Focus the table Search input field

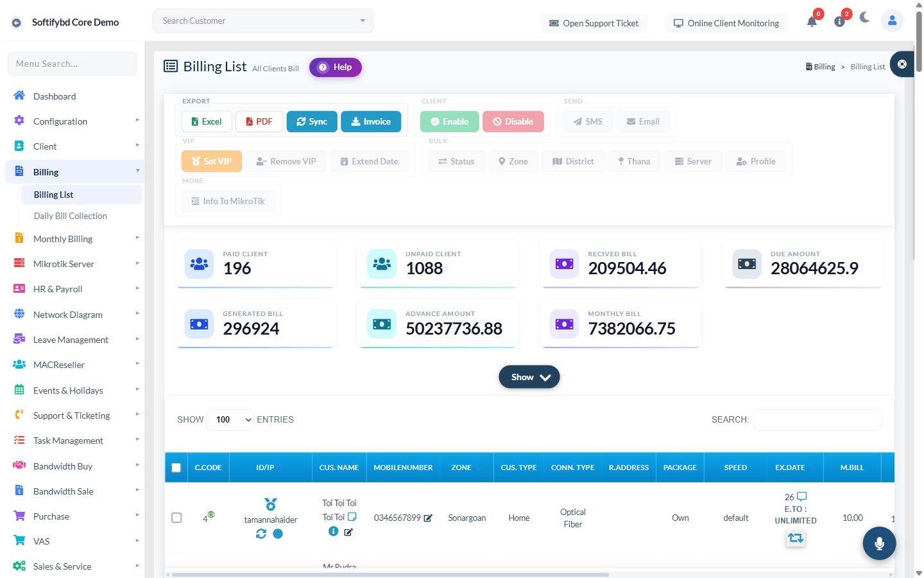pyautogui.click(x=817, y=419)
